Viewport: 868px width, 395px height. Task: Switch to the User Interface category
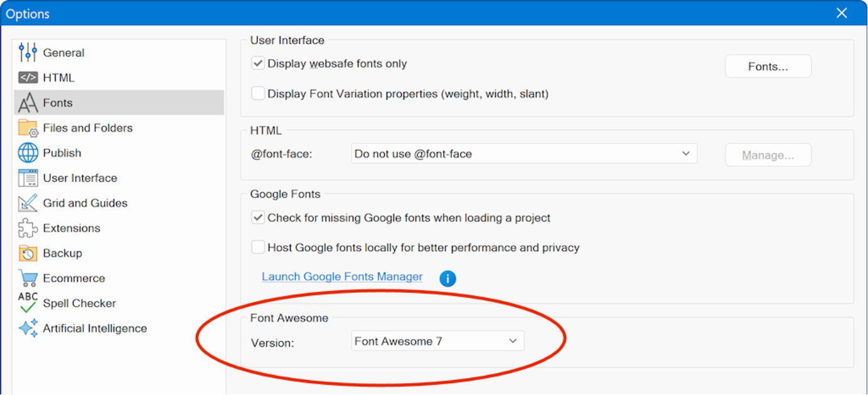tap(80, 178)
